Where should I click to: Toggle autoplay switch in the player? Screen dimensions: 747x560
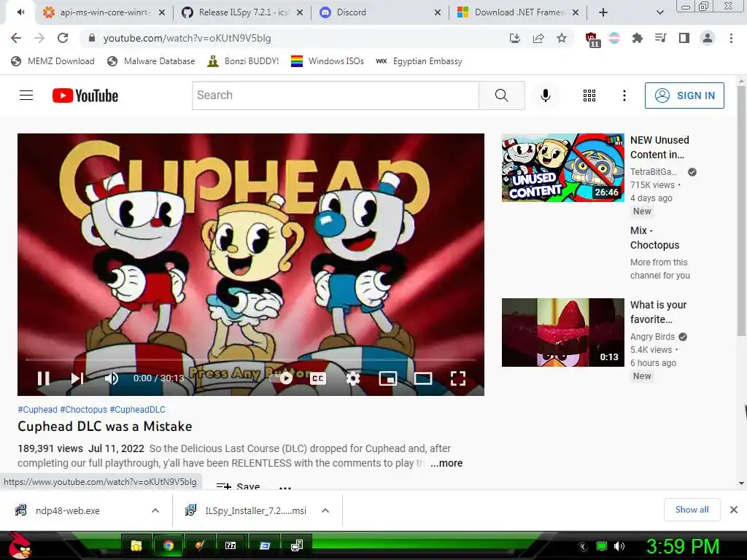point(282,378)
